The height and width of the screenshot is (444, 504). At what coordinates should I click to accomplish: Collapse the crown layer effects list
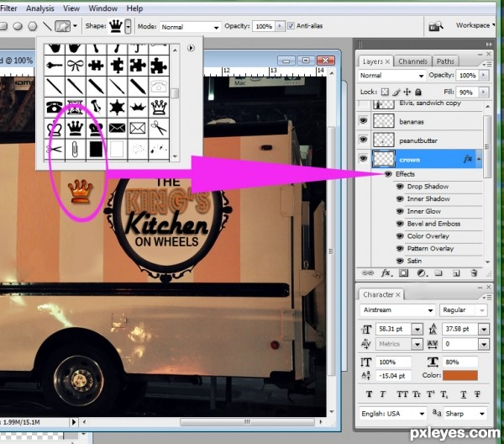(479, 159)
